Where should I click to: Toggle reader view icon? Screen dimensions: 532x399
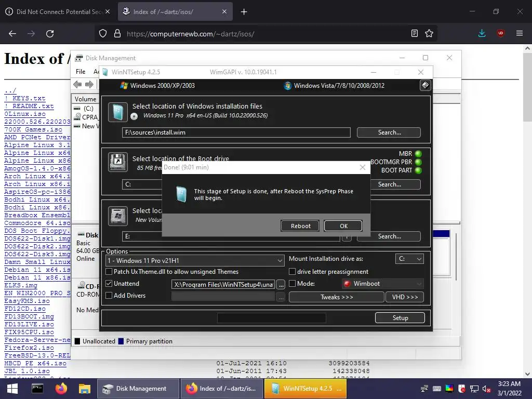[414, 33]
